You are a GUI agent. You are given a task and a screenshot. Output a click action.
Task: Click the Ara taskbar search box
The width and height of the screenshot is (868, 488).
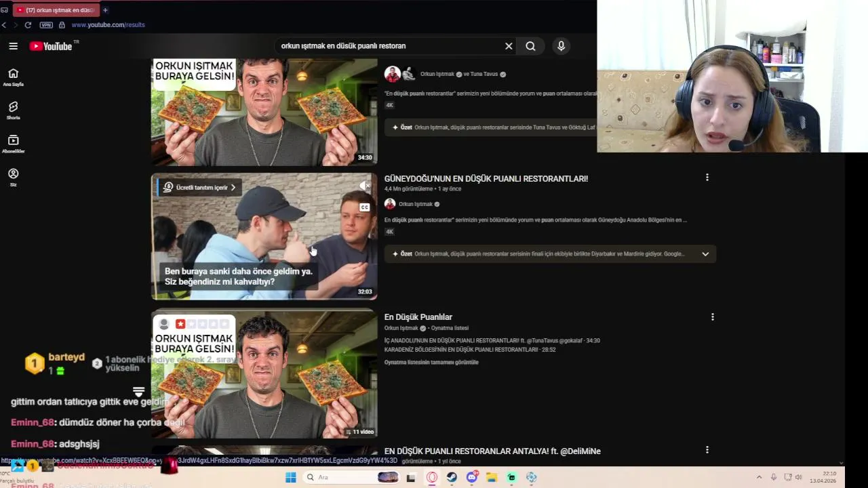[x=352, y=477]
